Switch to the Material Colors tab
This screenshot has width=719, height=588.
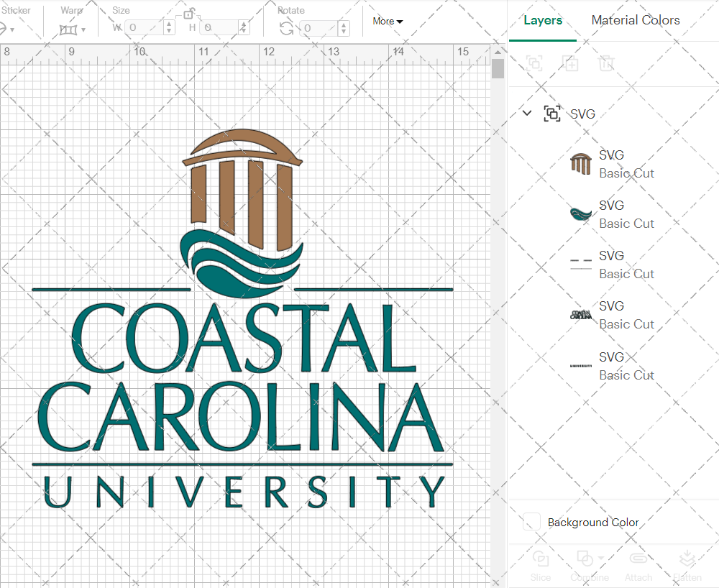(636, 20)
